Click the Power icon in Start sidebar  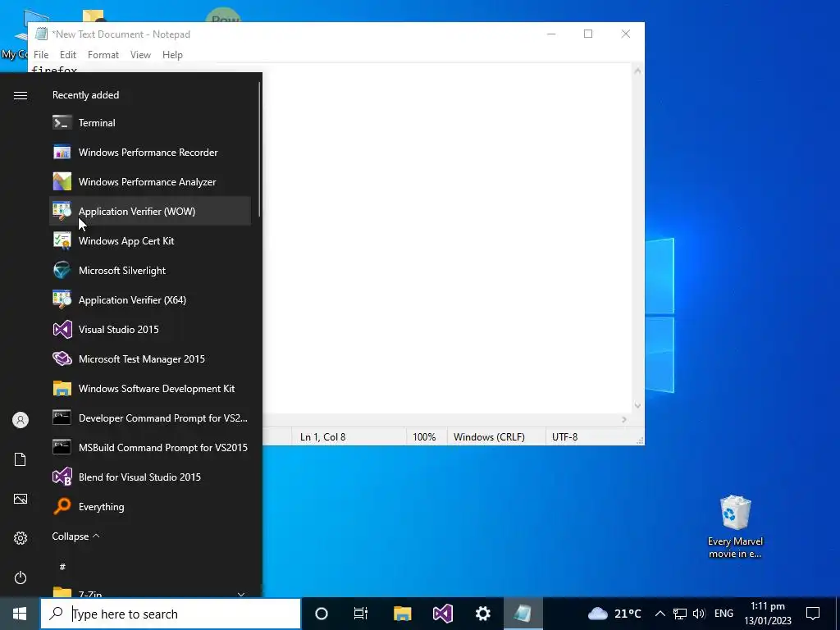(x=21, y=577)
